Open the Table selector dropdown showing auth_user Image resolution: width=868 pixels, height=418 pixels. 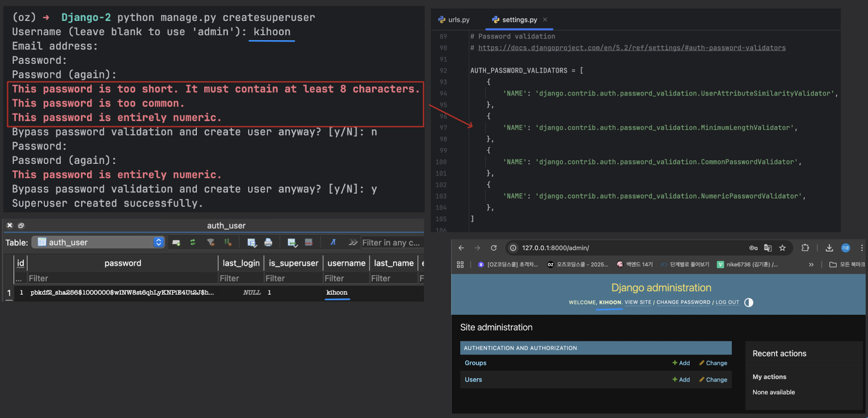coord(98,242)
